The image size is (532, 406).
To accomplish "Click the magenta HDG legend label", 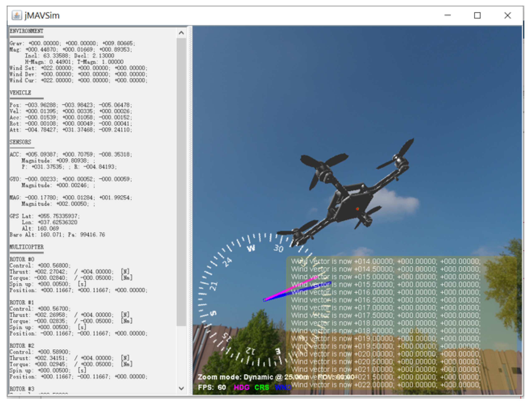I will point(242,387).
